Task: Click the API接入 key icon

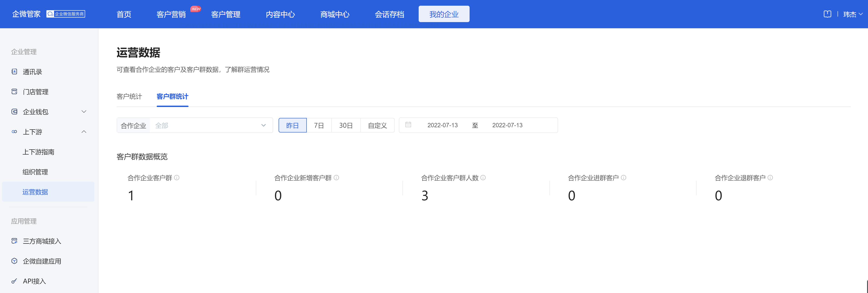Action: (14, 281)
